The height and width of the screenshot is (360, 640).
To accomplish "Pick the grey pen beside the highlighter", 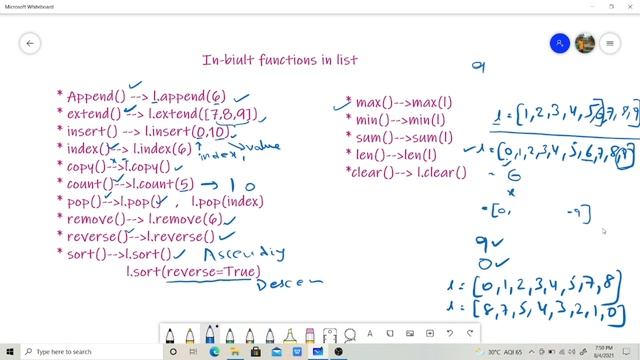I will [x=270, y=335].
